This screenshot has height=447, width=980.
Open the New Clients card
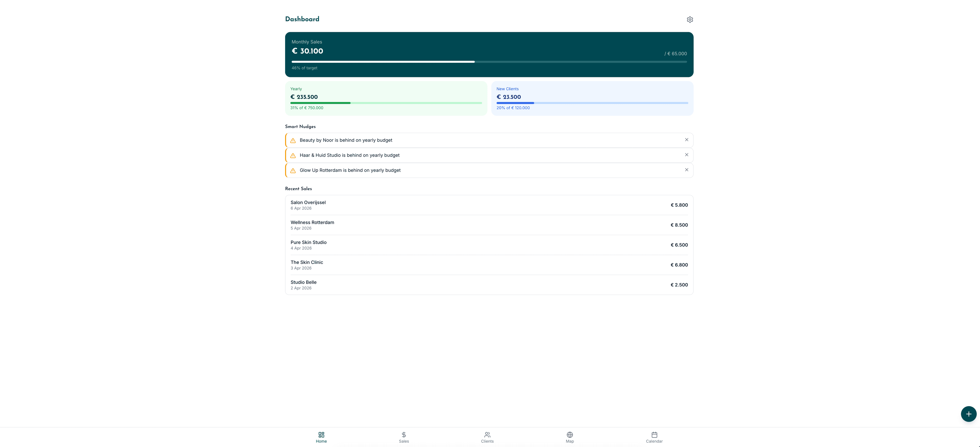coord(592,98)
